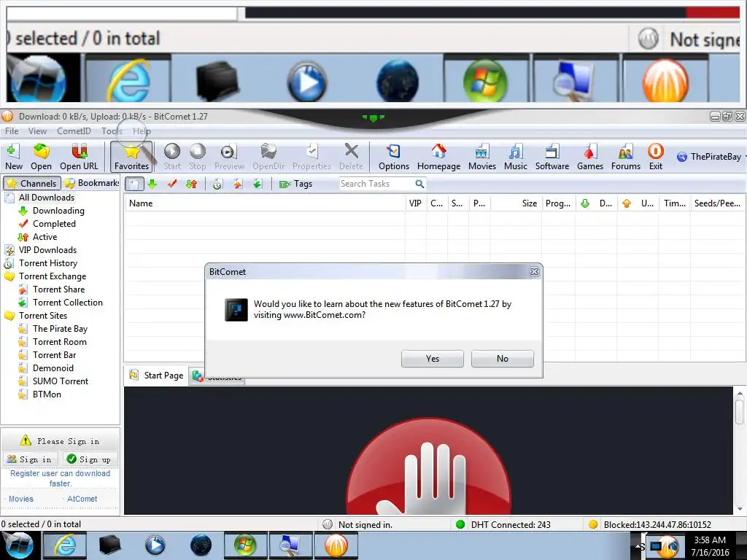This screenshot has height=560, width=747.
Task: Click the Exit toolbar icon
Action: (x=656, y=157)
